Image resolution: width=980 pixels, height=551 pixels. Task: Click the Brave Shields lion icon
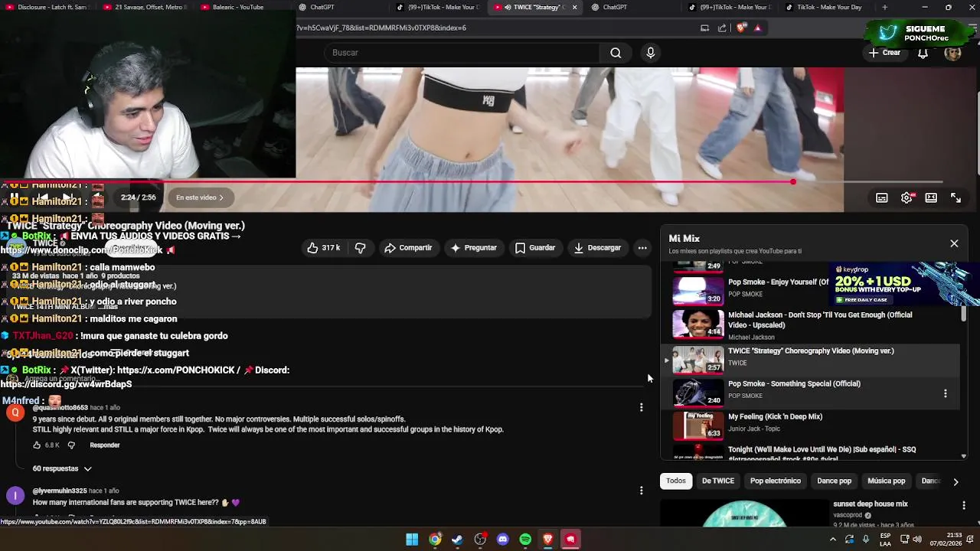(x=741, y=28)
